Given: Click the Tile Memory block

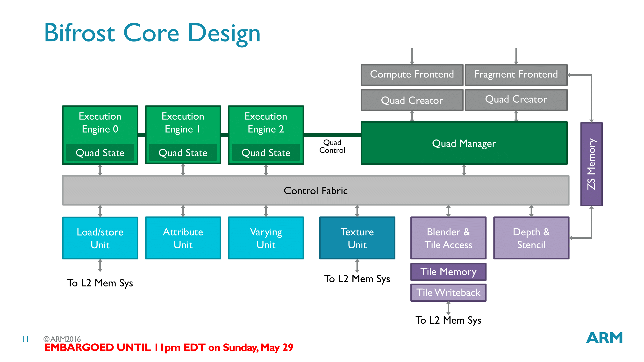Looking at the screenshot, I should point(448,271).
